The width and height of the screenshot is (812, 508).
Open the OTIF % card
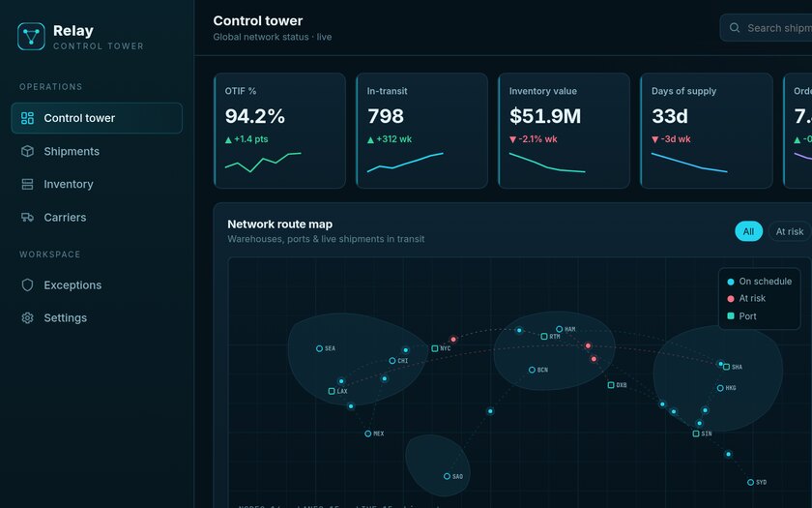[x=279, y=131]
